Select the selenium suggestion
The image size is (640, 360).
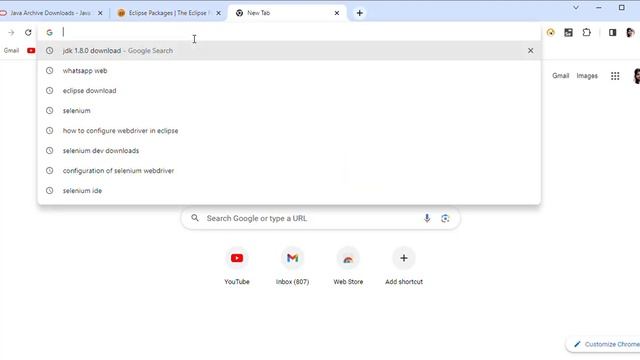coord(289,111)
